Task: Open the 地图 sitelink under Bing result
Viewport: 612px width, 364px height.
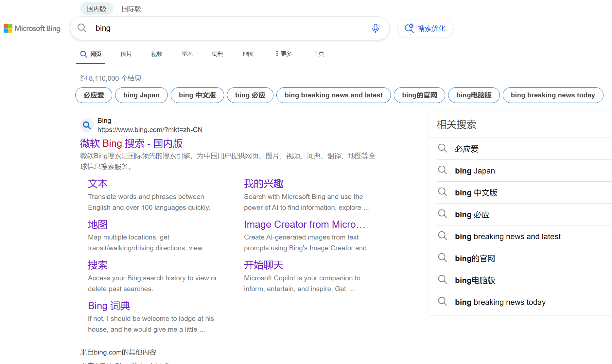Action: coord(98,224)
